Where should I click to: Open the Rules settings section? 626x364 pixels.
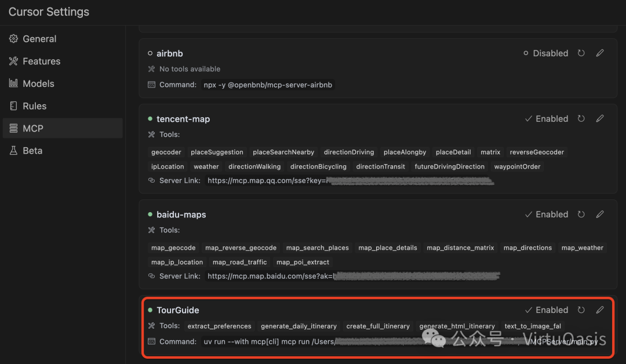point(63,105)
